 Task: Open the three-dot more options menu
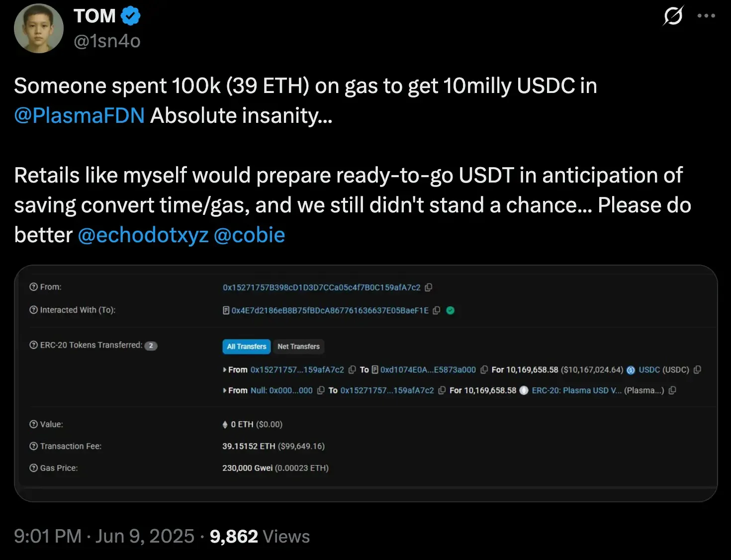pos(706,16)
